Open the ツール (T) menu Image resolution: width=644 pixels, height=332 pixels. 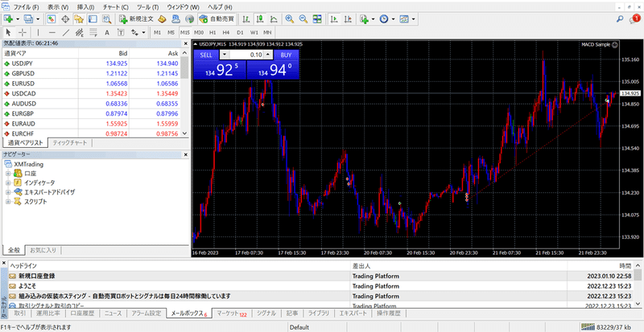click(148, 7)
